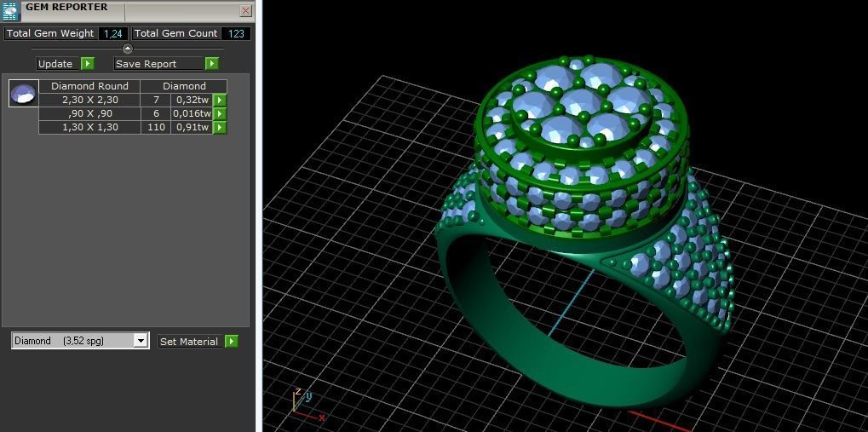
Task: Select the round diamond gem thumbnail
Action: (24, 93)
